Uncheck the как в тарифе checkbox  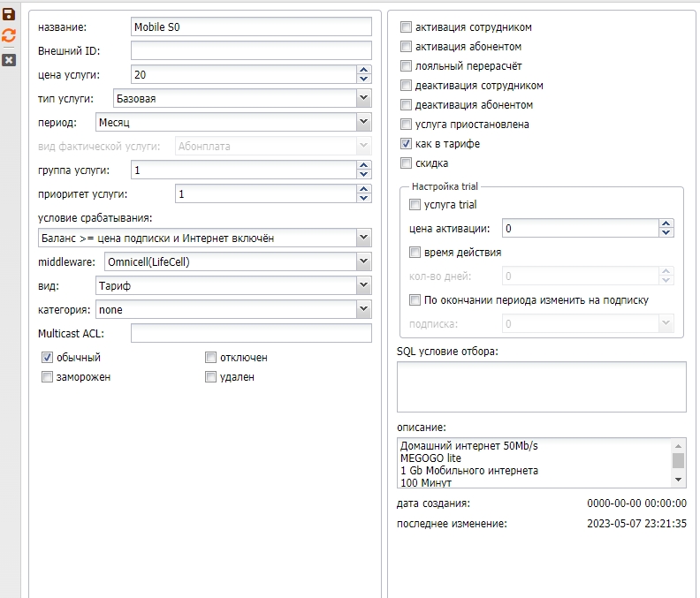click(x=407, y=144)
